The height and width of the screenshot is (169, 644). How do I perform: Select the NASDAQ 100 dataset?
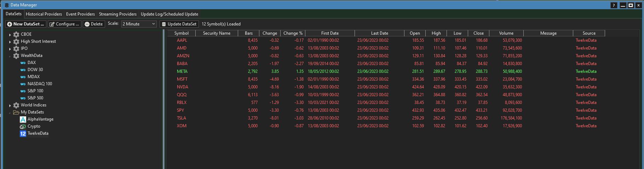tap(40, 84)
